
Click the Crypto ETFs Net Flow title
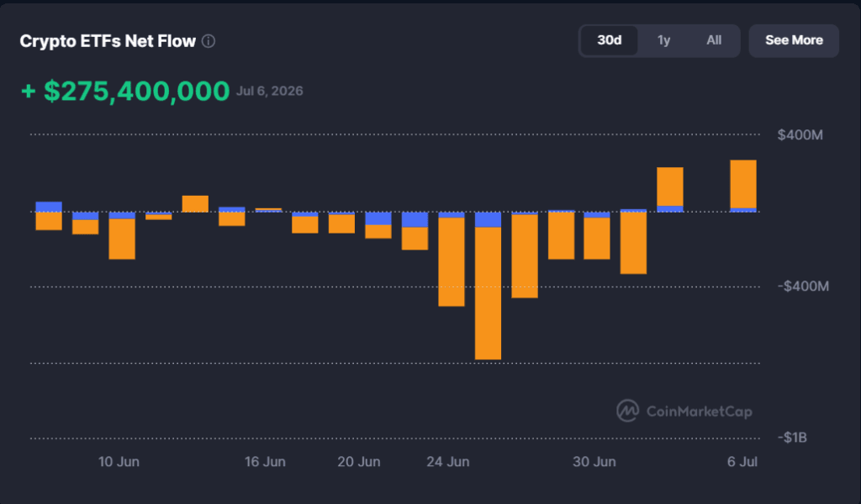pos(108,41)
